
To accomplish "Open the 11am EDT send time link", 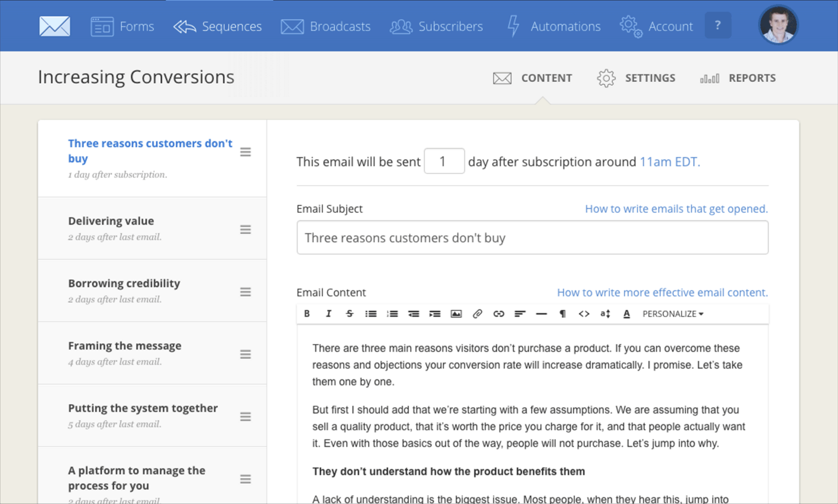I will (x=670, y=162).
